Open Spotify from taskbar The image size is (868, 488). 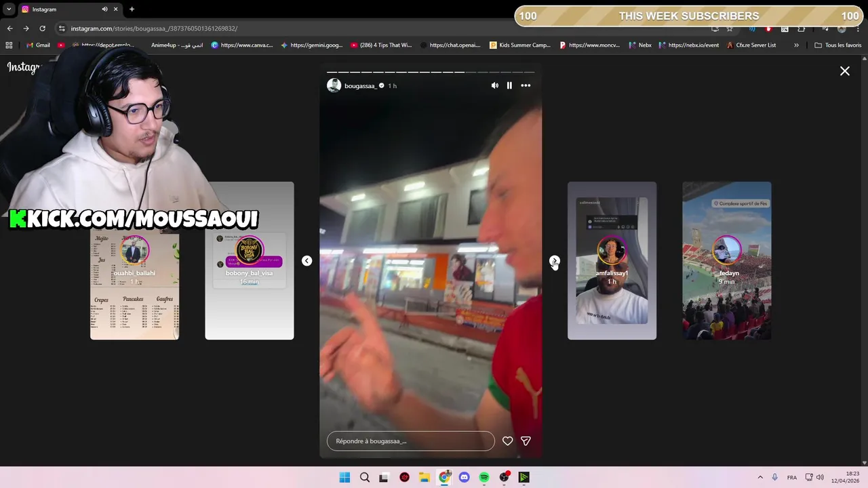484,477
